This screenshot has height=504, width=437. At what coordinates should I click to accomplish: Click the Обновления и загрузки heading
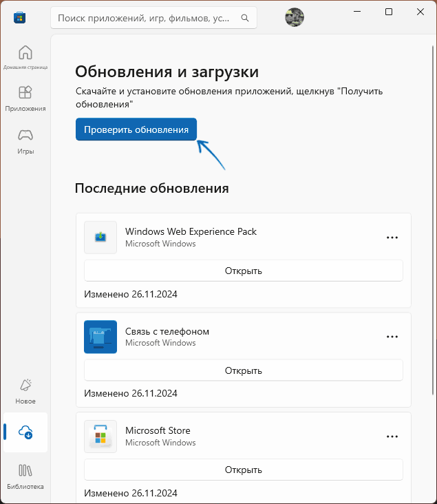pos(167,72)
